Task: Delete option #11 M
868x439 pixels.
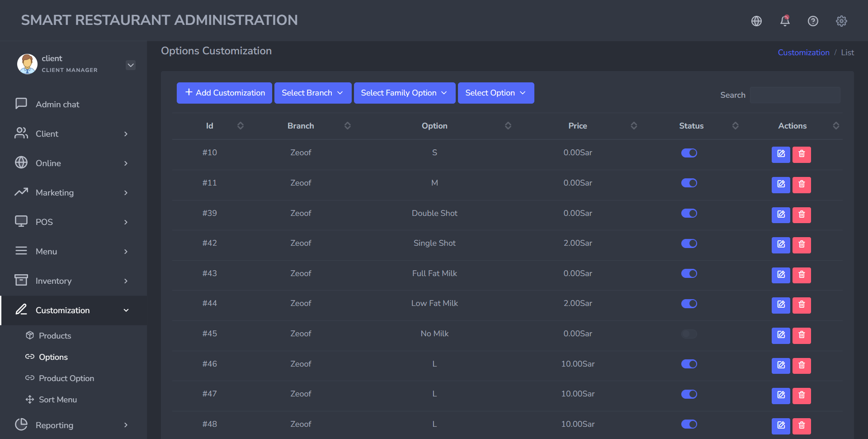Action: tap(802, 185)
